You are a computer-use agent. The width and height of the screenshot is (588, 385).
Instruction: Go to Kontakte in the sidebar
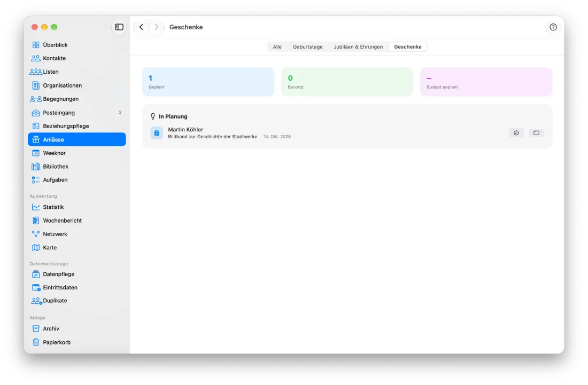(x=76, y=58)
